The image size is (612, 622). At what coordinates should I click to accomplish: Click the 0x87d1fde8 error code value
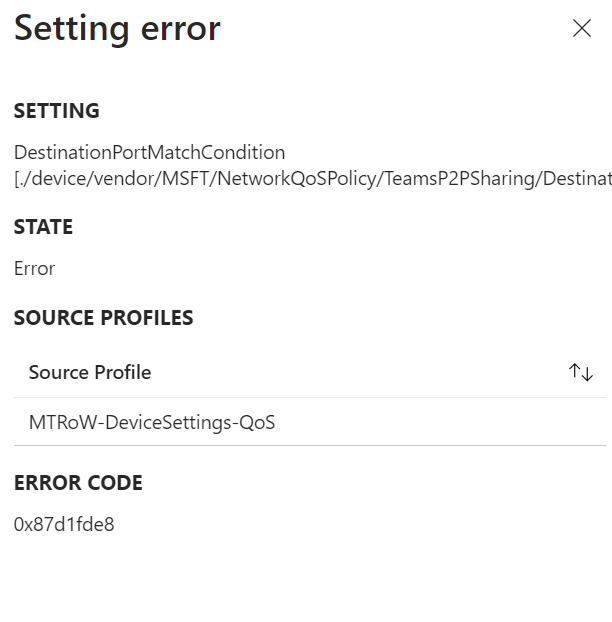pos(64,524)
